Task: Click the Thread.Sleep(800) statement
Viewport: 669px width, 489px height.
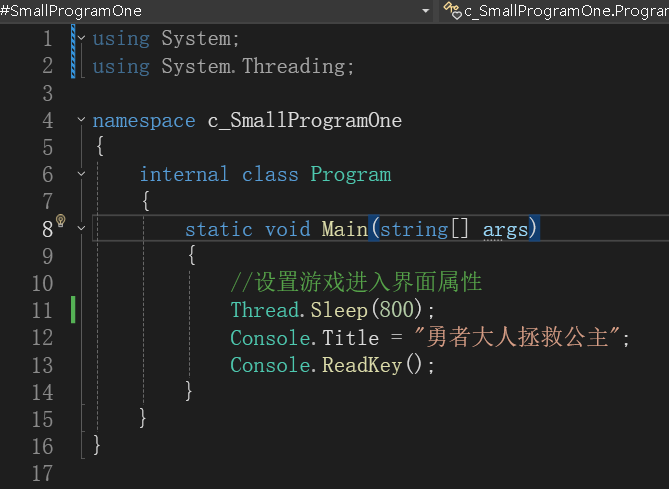Action: (x=332, y=310)
